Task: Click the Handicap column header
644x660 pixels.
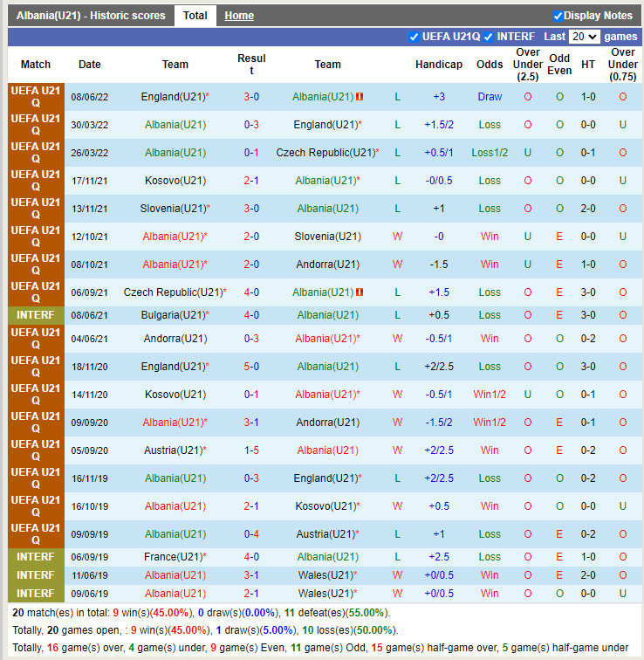Action: tap(439, 65)
